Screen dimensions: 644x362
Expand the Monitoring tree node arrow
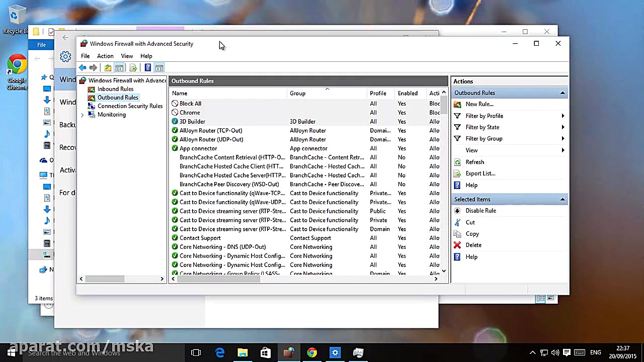(82, 115)
